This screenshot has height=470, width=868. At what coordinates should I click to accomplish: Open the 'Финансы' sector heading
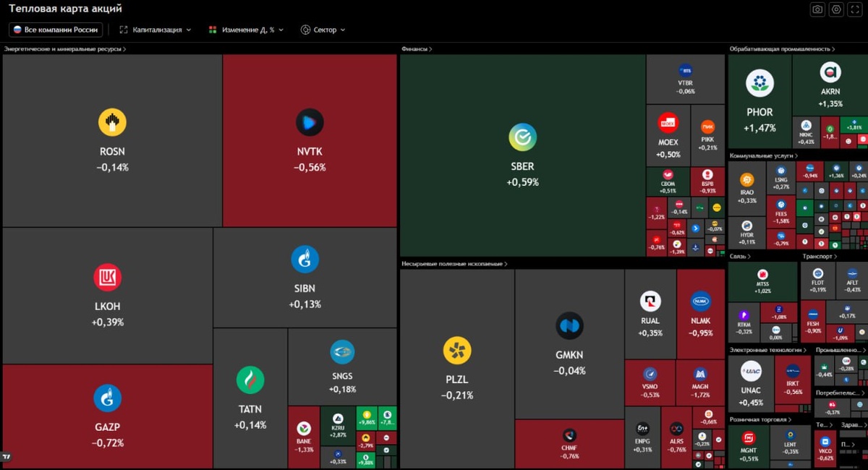tap(417, 49)
